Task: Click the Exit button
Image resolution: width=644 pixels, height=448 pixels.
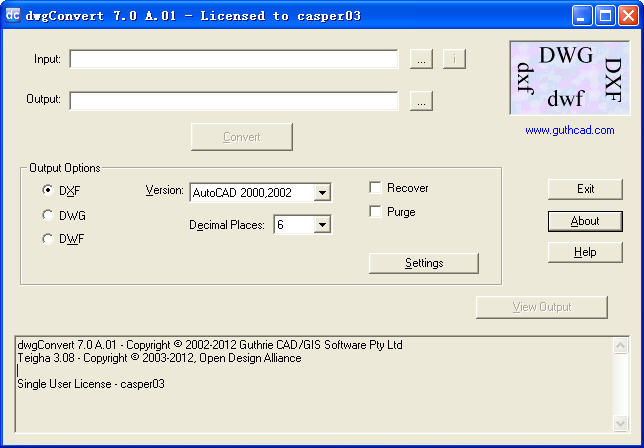Action: click(585, 189)
